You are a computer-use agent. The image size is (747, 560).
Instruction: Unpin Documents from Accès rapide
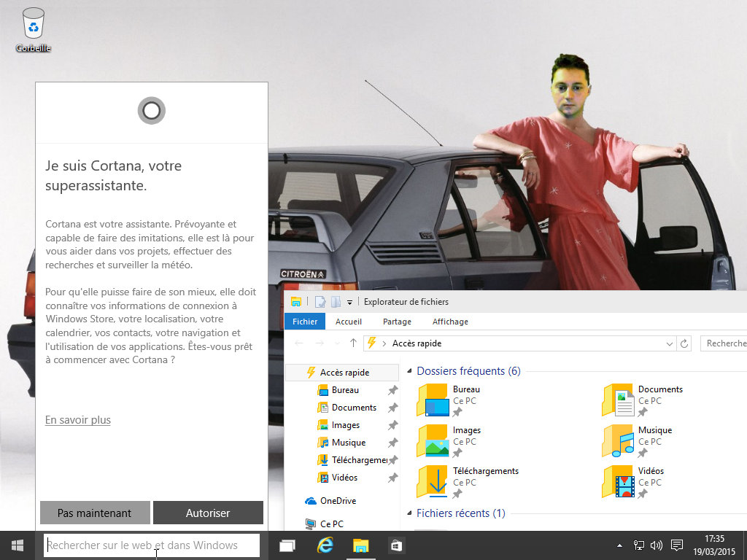tap(393, 407)
